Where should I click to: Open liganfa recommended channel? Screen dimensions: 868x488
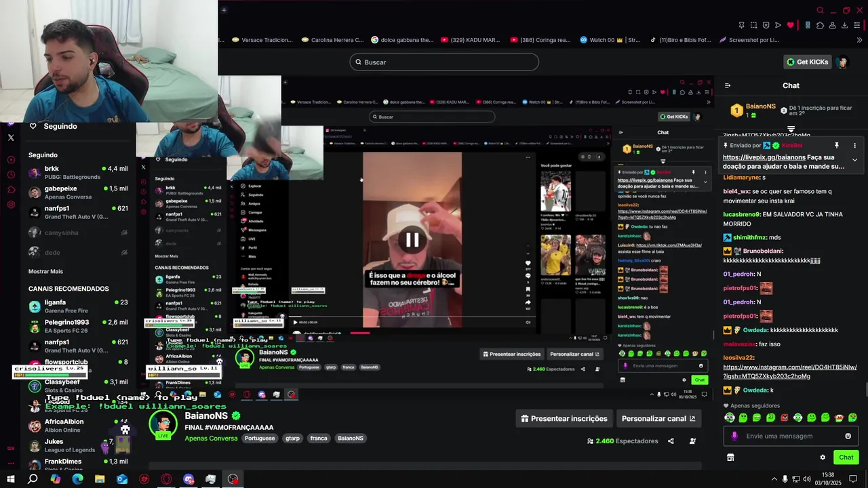click(78, 306)
